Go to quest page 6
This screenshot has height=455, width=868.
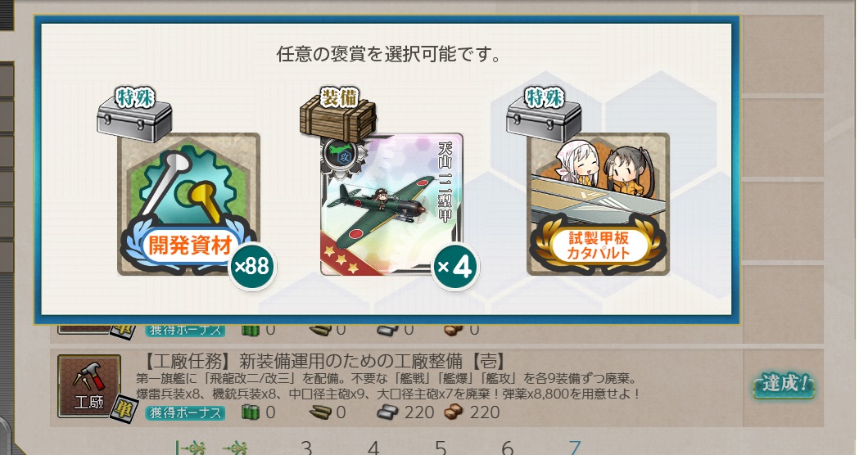coord(508,448)
